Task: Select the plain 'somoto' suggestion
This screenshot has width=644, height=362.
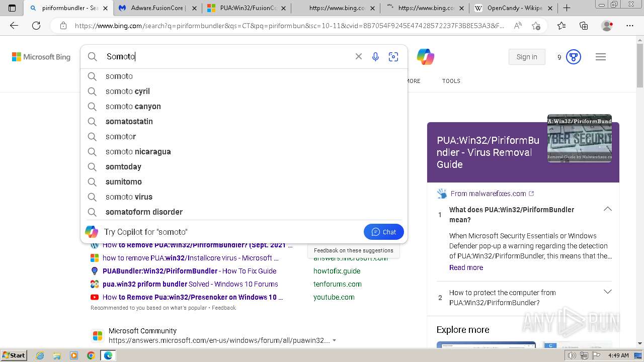Action: coord(244,76)
